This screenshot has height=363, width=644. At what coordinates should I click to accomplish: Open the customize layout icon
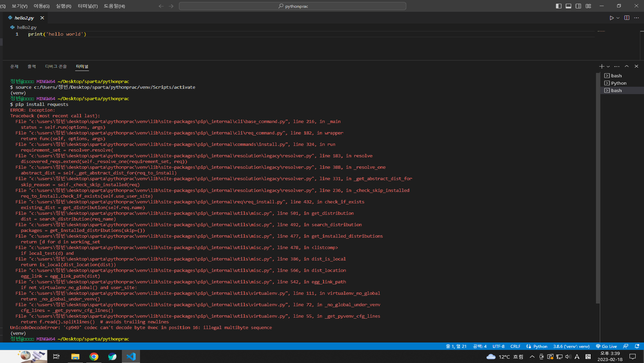(588, 6)
